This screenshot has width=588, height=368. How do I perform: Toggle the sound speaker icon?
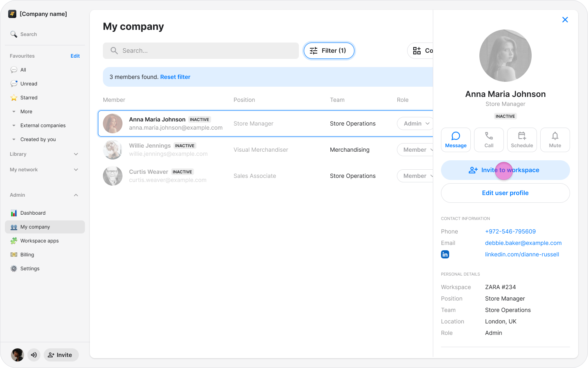tap(34, 355)
